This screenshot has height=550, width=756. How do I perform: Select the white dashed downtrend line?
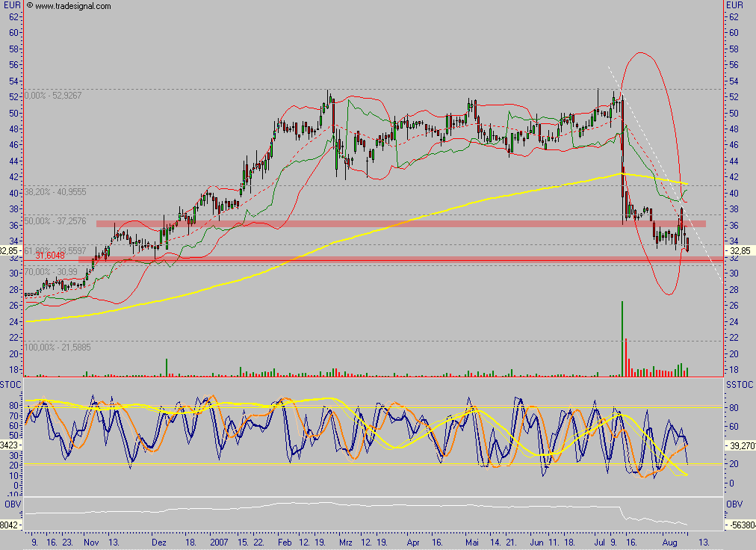pos(666,175)
